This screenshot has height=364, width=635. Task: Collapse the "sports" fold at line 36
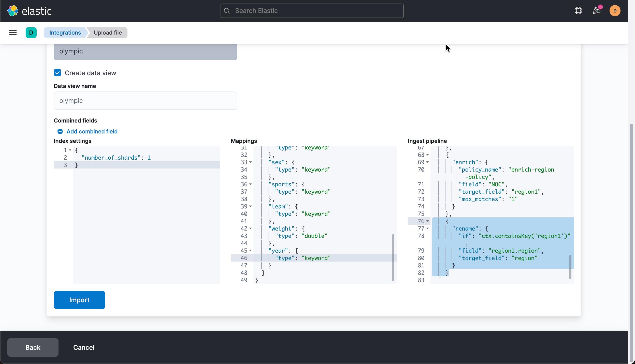[x=250, y=184]
